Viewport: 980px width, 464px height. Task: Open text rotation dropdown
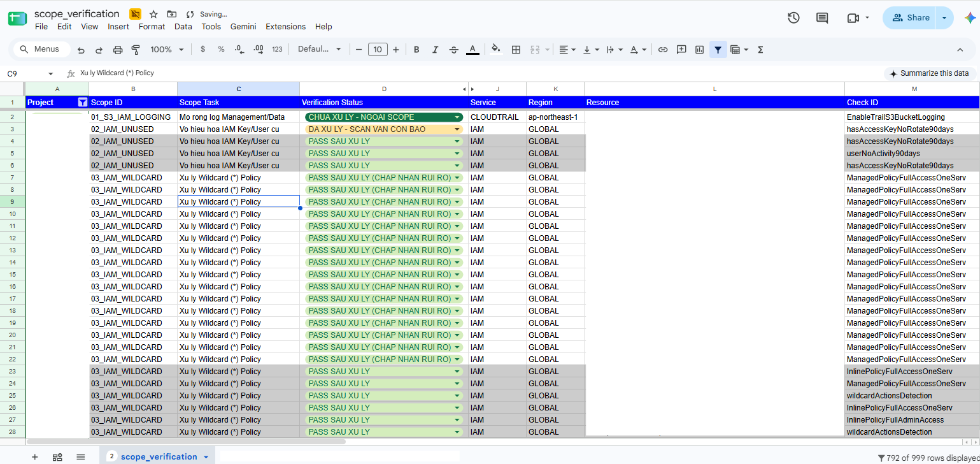(x=637, y=49)
